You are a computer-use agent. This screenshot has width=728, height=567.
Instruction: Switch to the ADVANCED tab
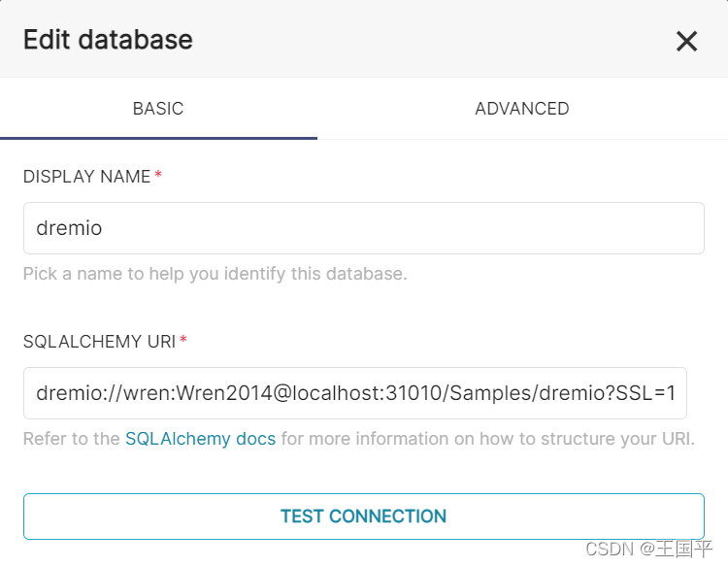click(x=521, y=109)
